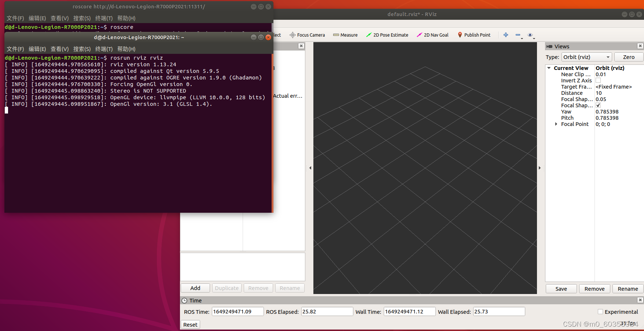
Task: Open the eye tool-options dropdown
Action: [x=531, y=35]
